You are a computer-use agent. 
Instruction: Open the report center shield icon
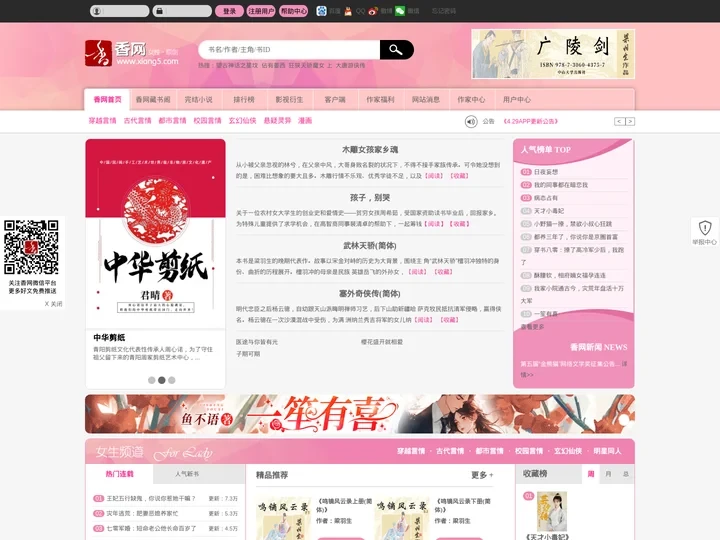coord(705,228)
